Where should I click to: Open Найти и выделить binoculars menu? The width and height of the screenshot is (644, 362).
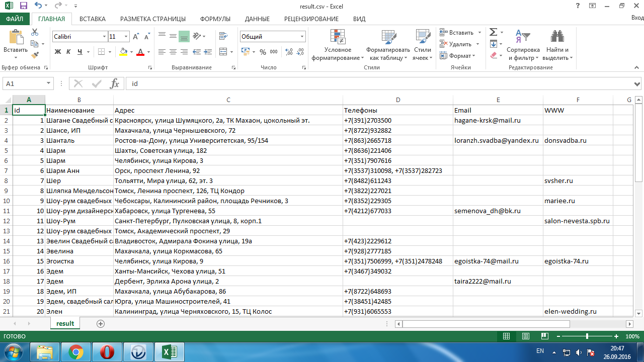tap(557, 45)
